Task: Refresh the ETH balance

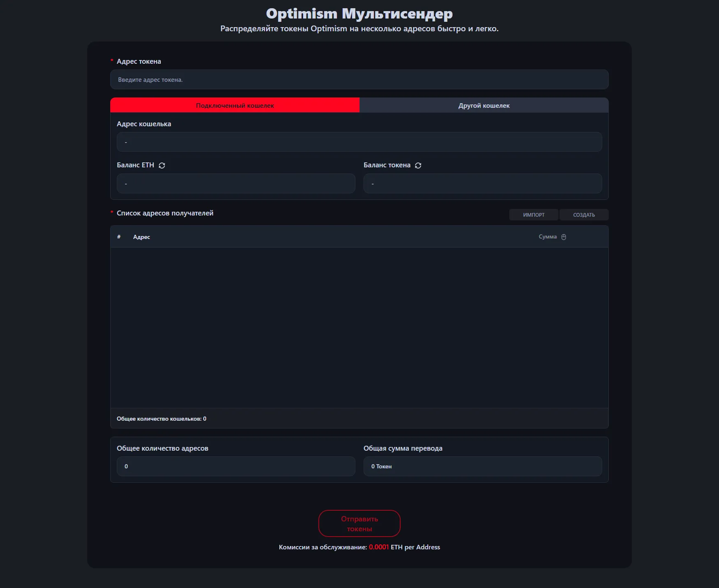Action: pos(162,165)
